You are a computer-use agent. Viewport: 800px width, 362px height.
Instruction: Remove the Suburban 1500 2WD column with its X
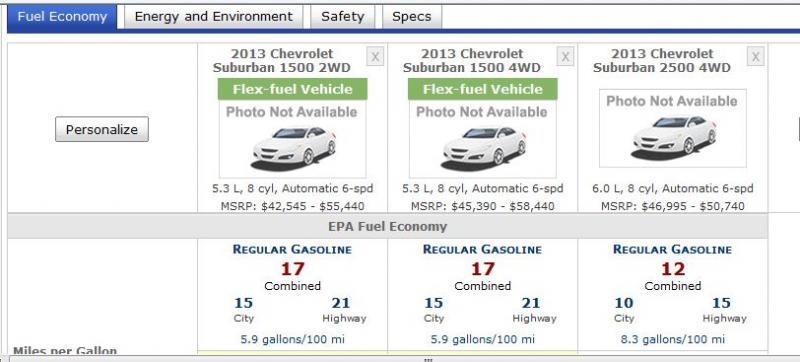pos(375,57)
